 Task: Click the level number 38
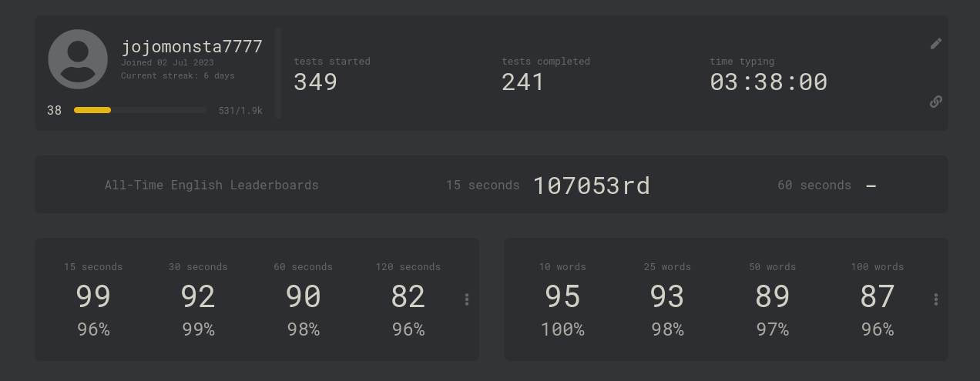(x=54, y=110)
